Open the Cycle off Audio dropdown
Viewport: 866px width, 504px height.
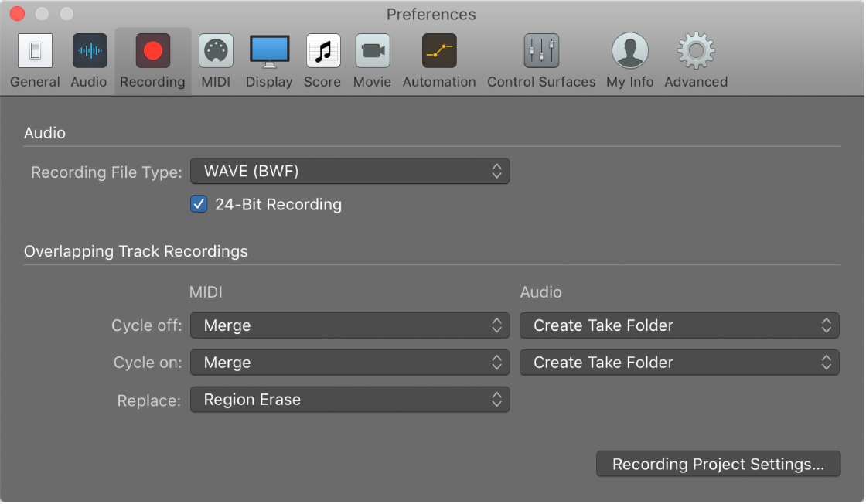tap(680, 325)
